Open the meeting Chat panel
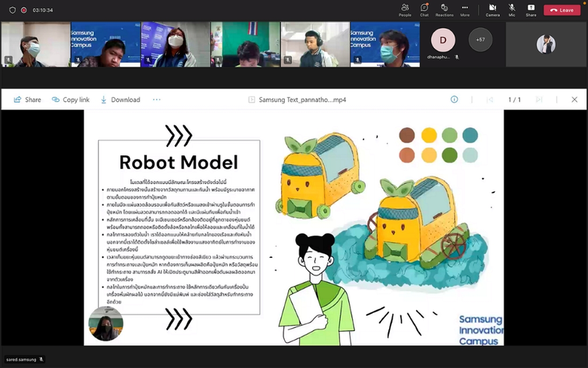Screen dimensions: 588x368 pos(424,9)
